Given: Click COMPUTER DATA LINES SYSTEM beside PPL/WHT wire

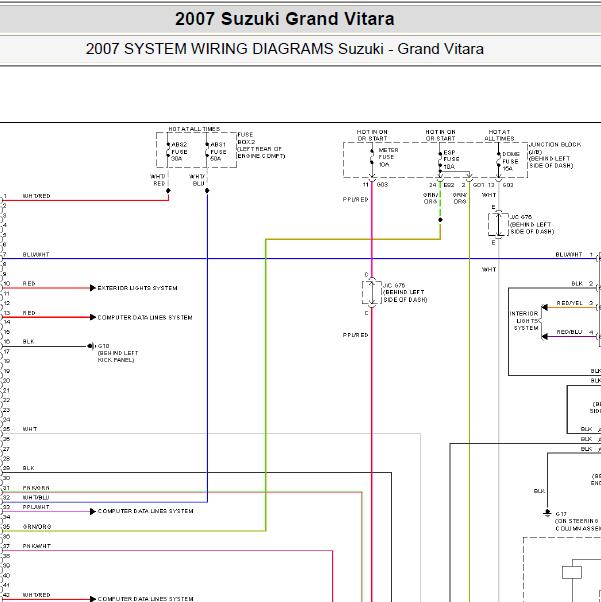Looking at the screenshot, I should [146, 511].
